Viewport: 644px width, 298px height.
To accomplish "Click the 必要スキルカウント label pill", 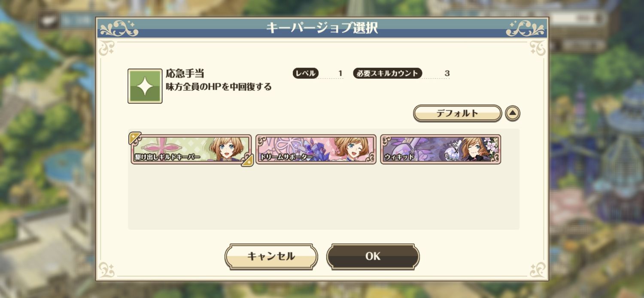I will tap(388, 73).
